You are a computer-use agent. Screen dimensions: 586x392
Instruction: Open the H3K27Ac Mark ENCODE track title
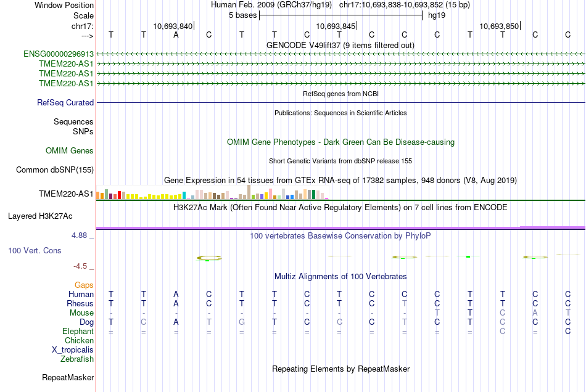tap(340, 208)
